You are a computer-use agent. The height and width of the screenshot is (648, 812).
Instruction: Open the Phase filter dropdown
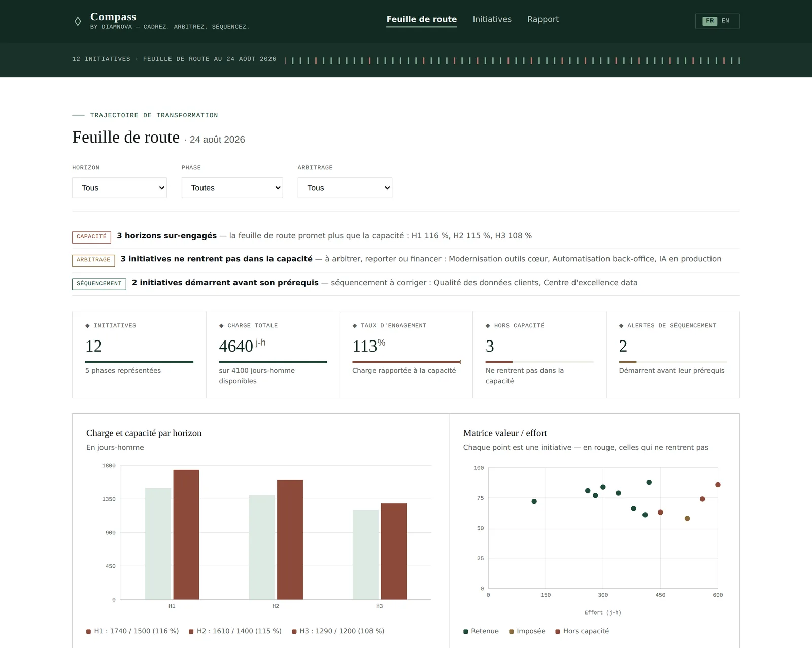click(232, 188)
